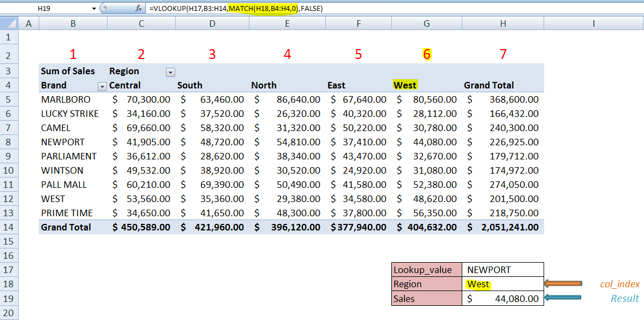Click the NEWPORT lookup value cell in row 17
The image size is (644, 320).
[503, 270]
